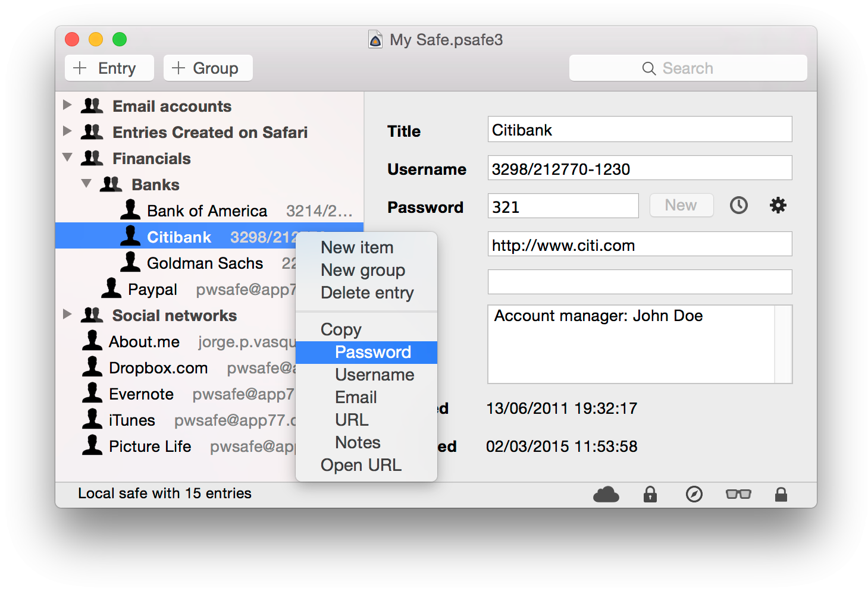This screenshot has height=591, width=868.
Task: Click the date 13/06/2011 19:32:17
Action: pyautogui.click(x=562, y=408)
